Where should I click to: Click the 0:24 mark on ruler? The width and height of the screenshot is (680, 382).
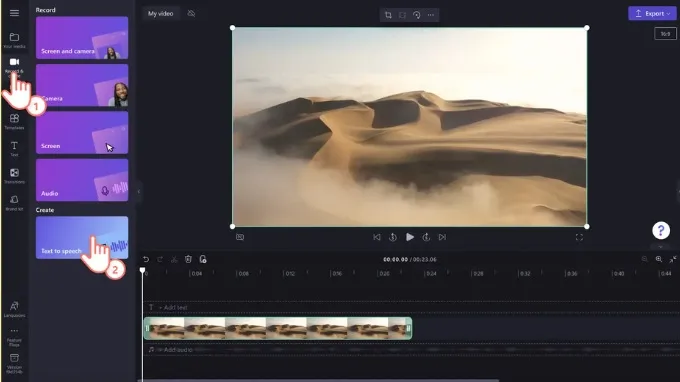(x=431, y=274)
